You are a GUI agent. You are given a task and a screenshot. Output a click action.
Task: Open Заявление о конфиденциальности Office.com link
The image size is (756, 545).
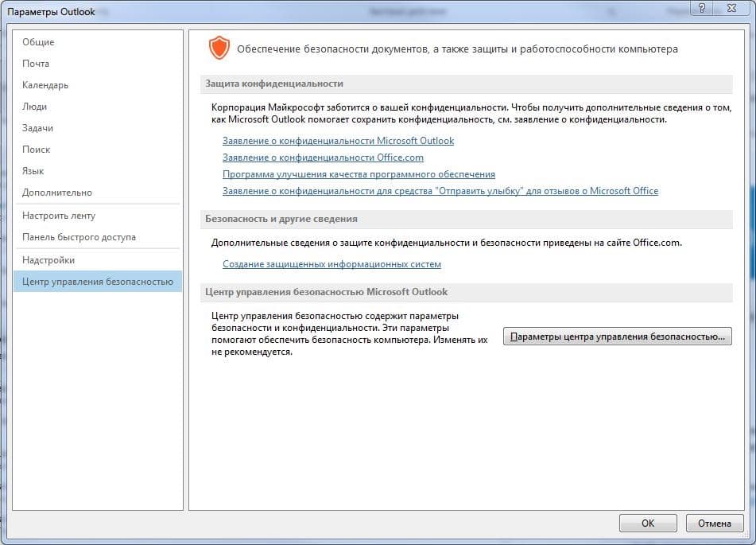tap(323, 158)
